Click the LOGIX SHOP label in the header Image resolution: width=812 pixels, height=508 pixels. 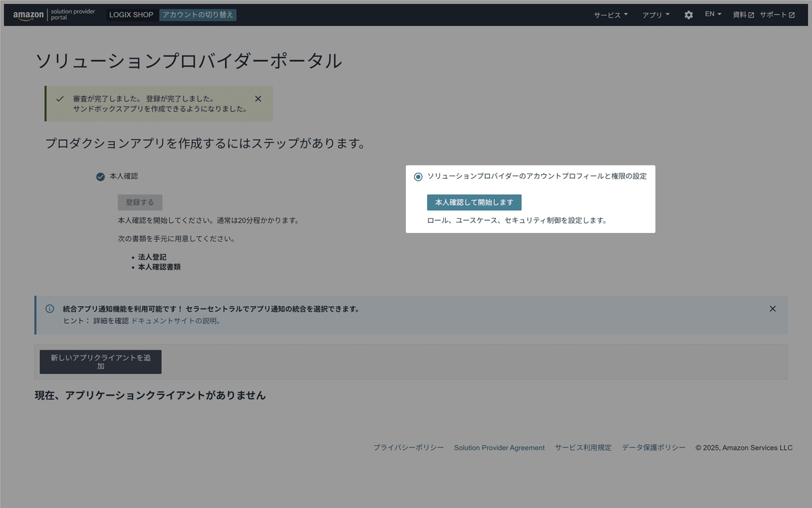[131, 14]
